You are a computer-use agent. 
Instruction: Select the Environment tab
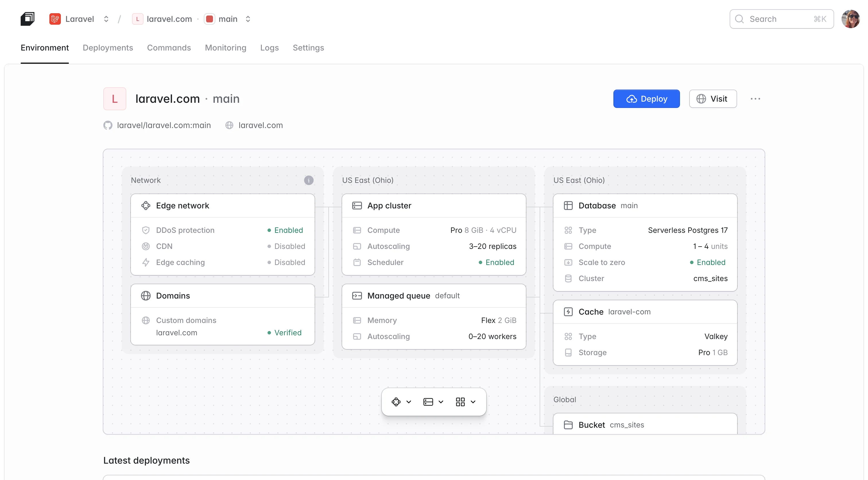(44, 48)
